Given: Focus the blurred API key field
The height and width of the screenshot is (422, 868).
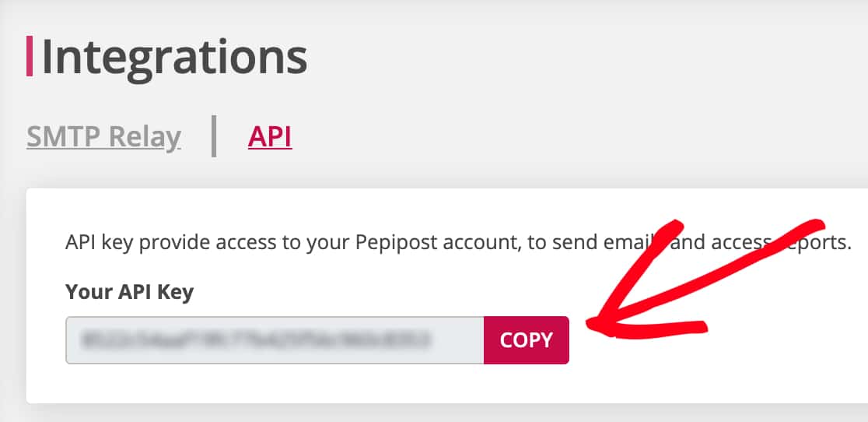Looking at the screenshot, I should click(275, 340).
